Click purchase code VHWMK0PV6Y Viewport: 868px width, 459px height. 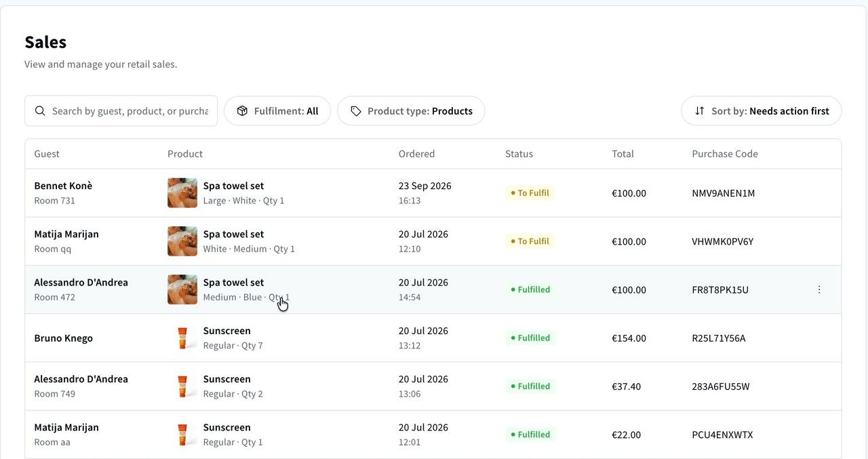coord(722,241)
